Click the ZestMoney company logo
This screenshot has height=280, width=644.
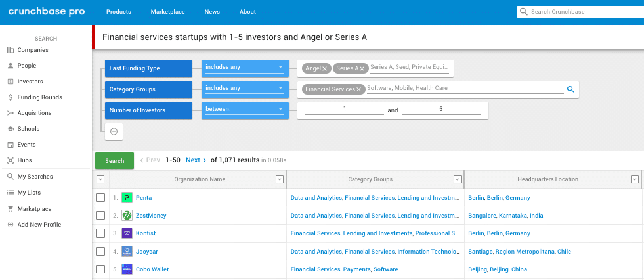pyautogui.click(x=127, y=216)
